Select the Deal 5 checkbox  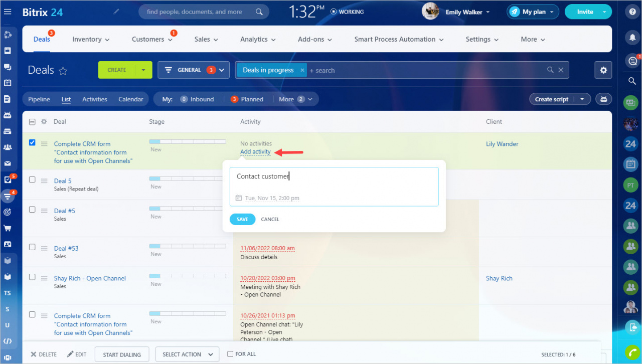coord(32,179)
